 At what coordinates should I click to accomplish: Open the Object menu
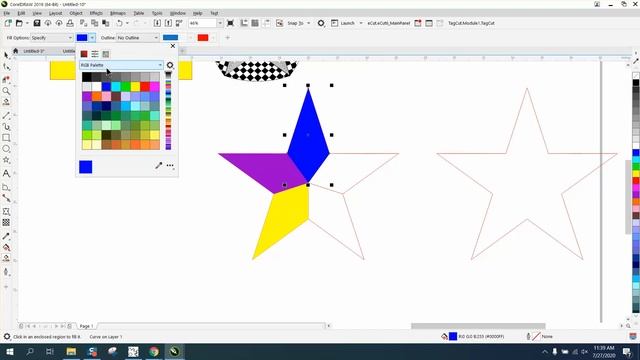[76, 13]
